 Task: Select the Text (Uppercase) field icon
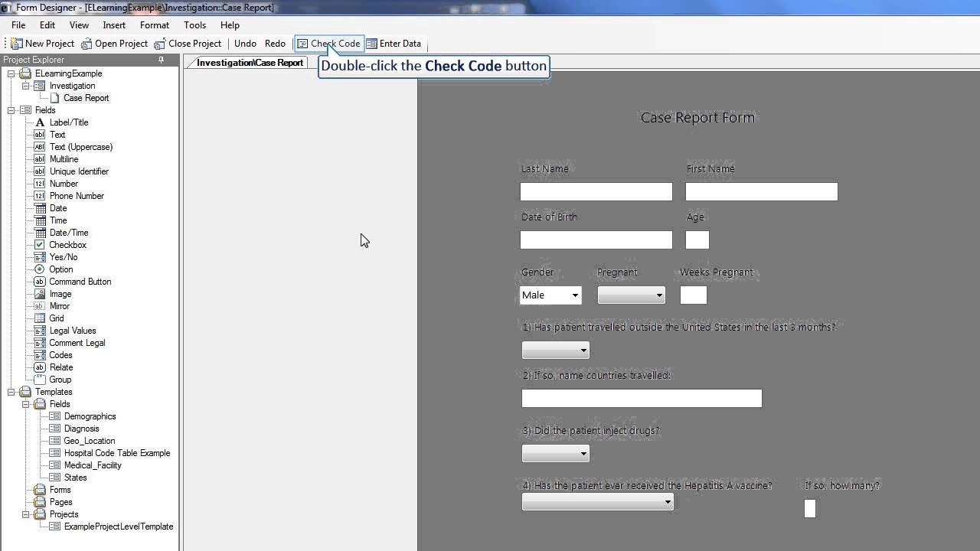coord(40,147)
